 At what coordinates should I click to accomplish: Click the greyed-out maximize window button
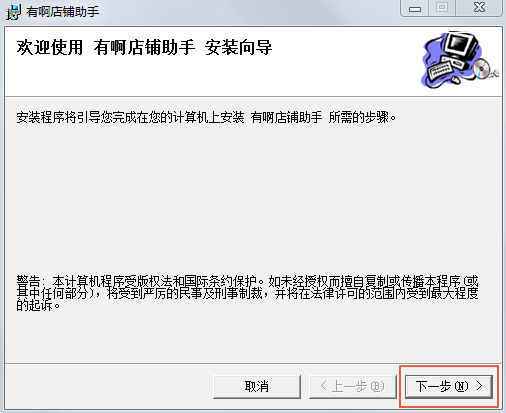[x=442, y=8]
